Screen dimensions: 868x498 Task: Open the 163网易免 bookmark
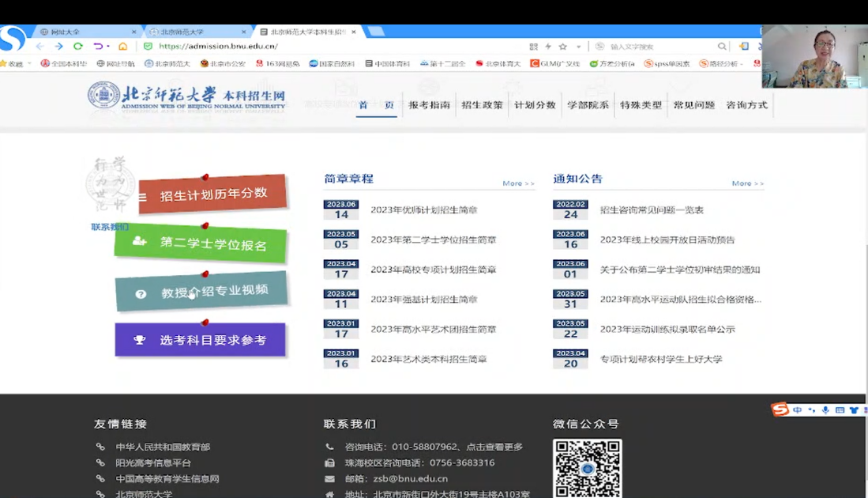pos(277,64)
